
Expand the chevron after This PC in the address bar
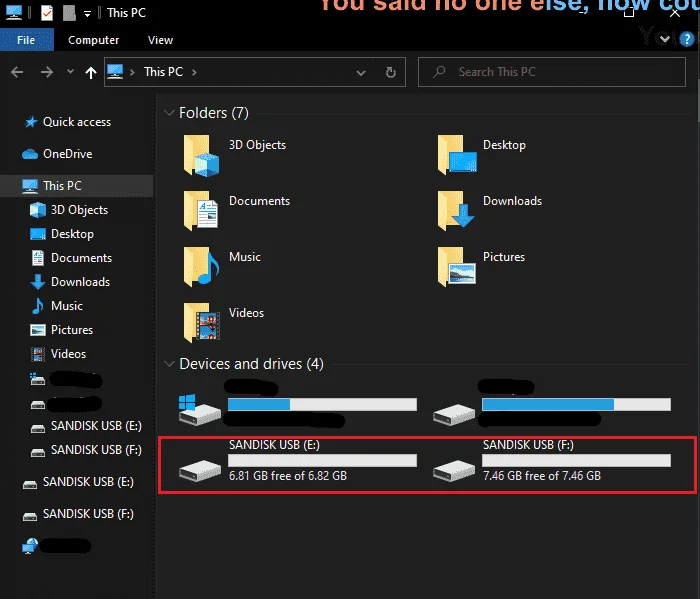194,72
